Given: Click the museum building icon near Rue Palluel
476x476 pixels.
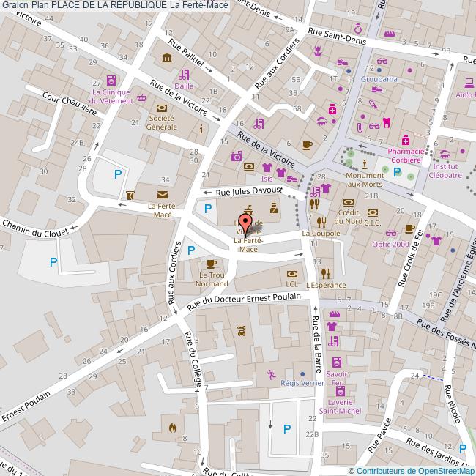Looking at the screenshot, I should [x=168, y=58].
